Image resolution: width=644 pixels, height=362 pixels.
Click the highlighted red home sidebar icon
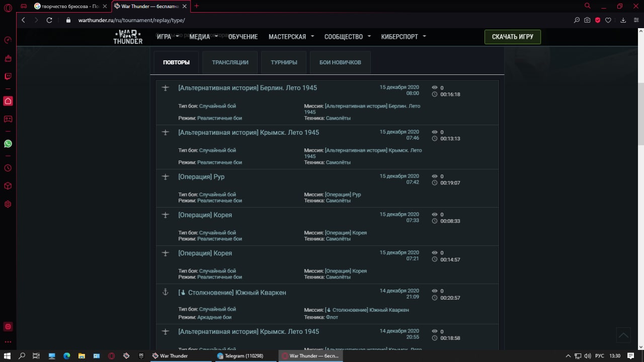tap(8, 101)
